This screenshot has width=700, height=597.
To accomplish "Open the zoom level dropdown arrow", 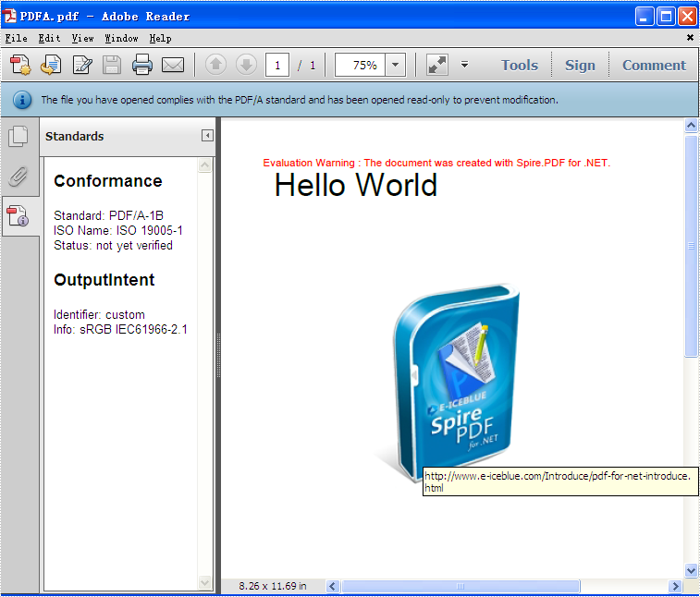I will [396, 65].
